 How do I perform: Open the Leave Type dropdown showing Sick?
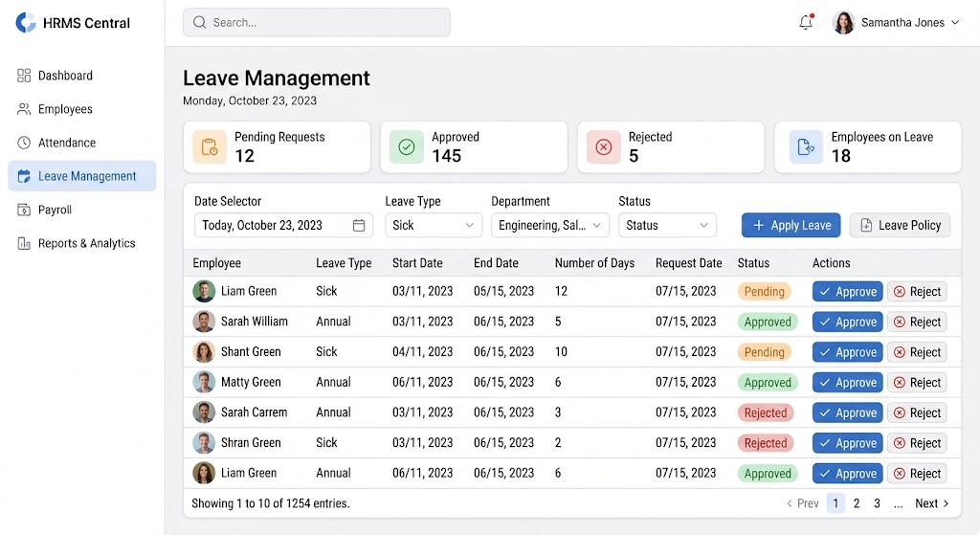434,226
